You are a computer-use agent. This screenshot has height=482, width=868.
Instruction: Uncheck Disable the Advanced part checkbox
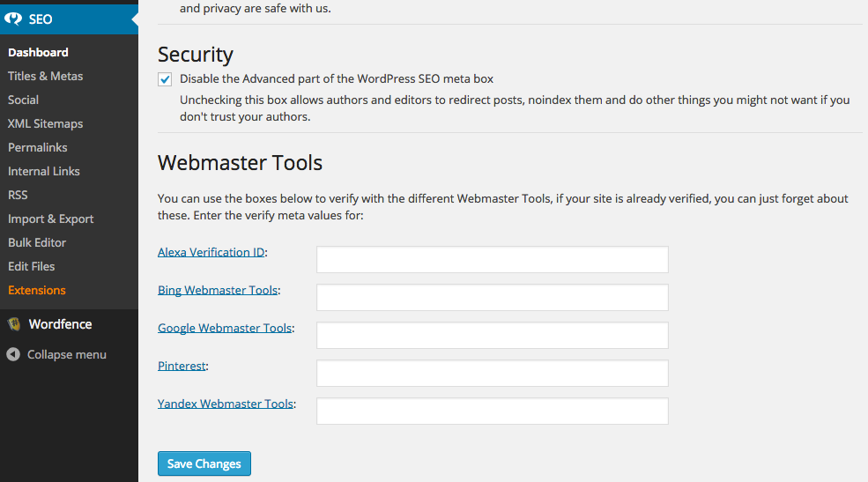165,79
